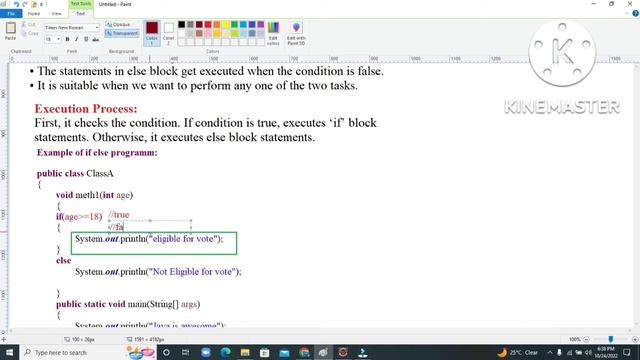Image resolution: width=640 pixels, height=360 pixels.
Task: Click the Paste button in Clipboard group
Action: pos(11,31)
